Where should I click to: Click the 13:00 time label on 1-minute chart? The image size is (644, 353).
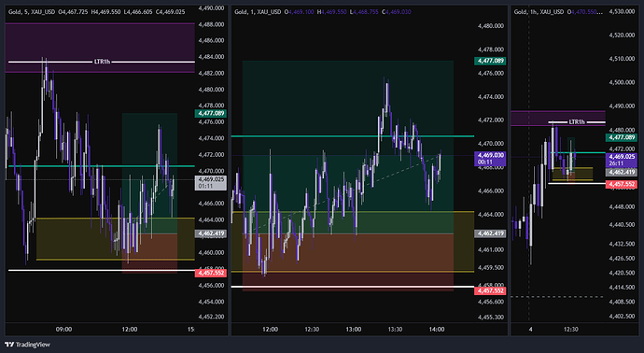pyautogui.click(x=353, y=329)
